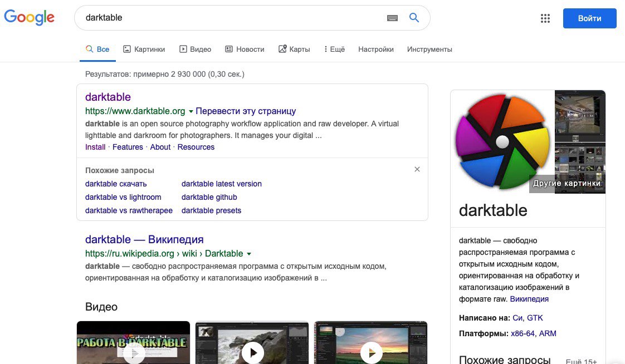Click the blue magnifier search icon
The image size is (625, 364).
pyautogui.click(x=414, y=17)
